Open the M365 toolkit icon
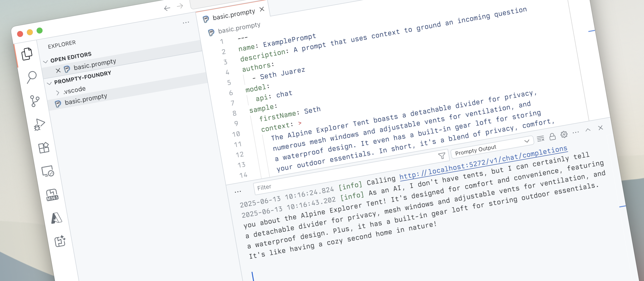The width and height of the screenshot is (644, 281). coord(52,195)
